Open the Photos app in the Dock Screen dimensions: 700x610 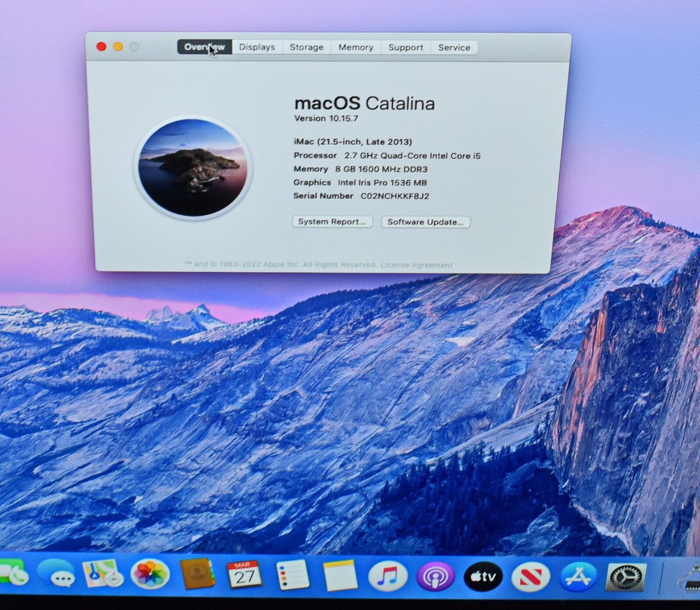point(149,574)
